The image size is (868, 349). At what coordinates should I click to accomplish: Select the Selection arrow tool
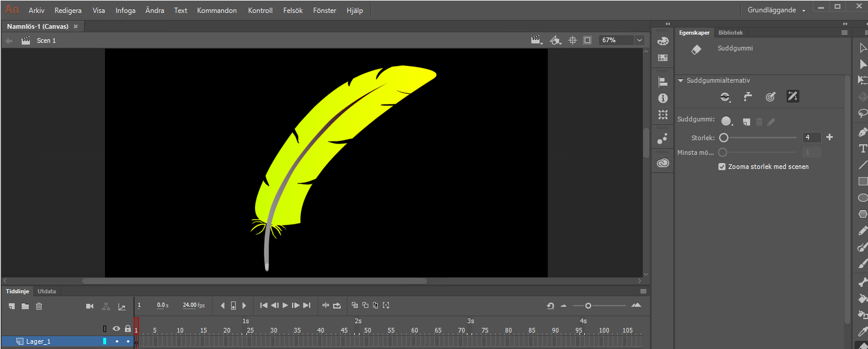point(863,48)
